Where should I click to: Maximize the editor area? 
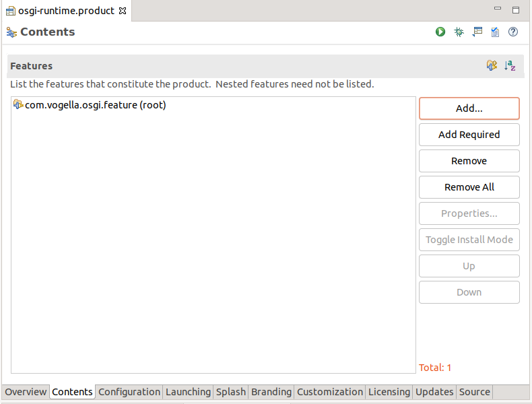click(516, 10)
